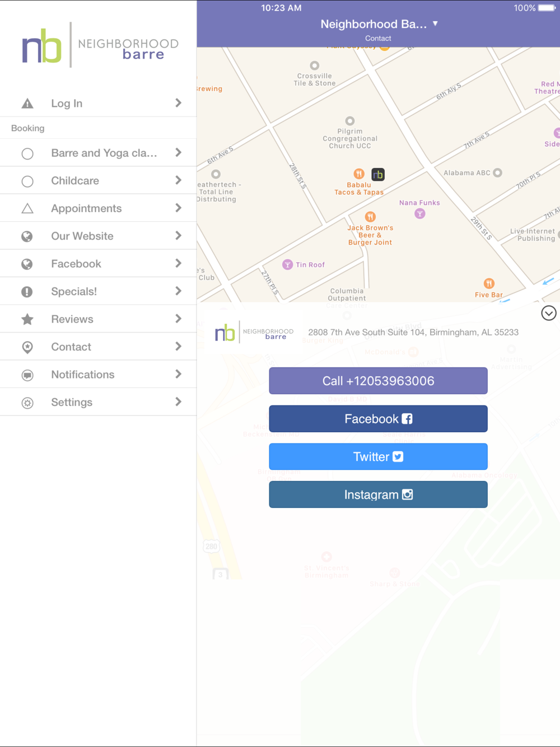Tap the studio address 2808 7th Ave South
Viewport: 560px width, 747px height.
click(413, 332)
